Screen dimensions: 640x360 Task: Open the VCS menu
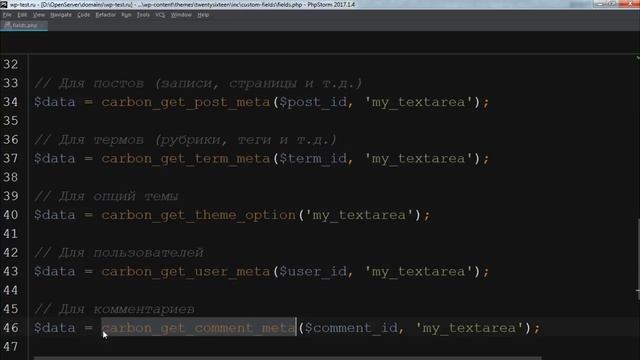pos(160,15)
